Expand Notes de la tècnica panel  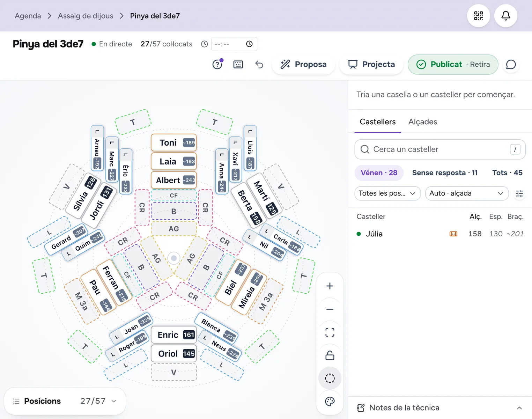tap(440, 408)
